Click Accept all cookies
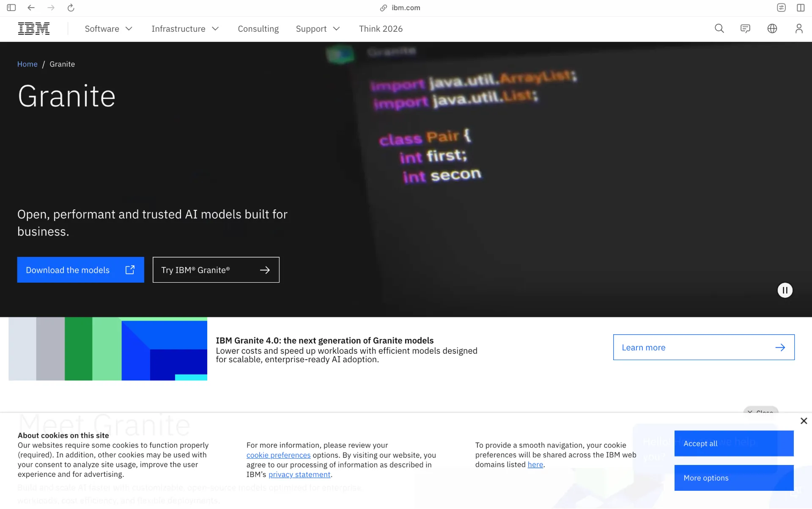 tap(734, 443)
